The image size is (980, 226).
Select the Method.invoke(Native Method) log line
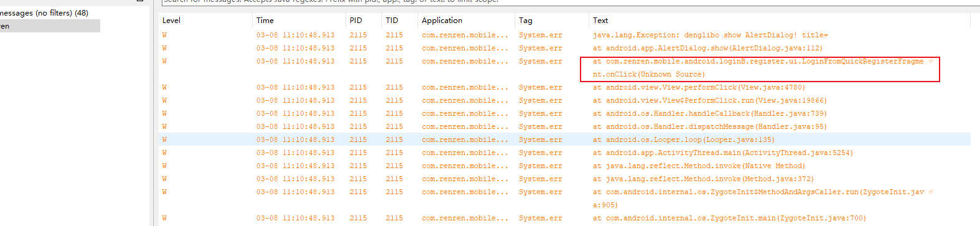tap(566, 166)
